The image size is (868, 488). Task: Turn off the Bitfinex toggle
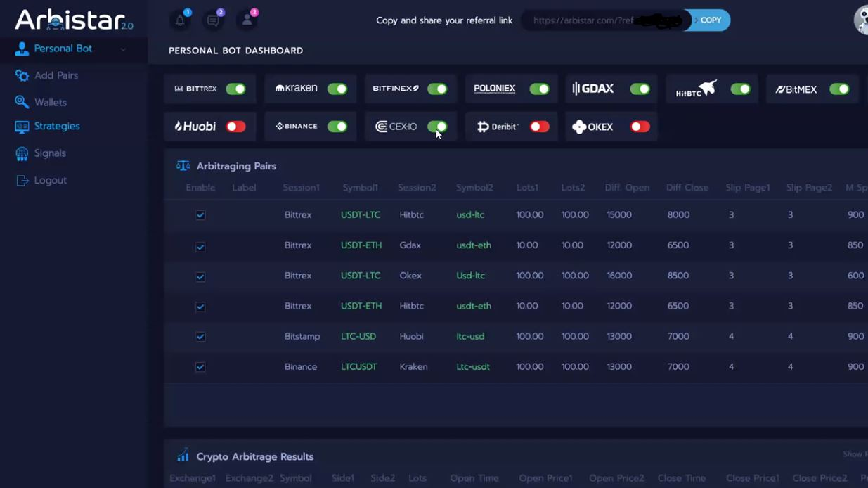click(x=437, y=89)
